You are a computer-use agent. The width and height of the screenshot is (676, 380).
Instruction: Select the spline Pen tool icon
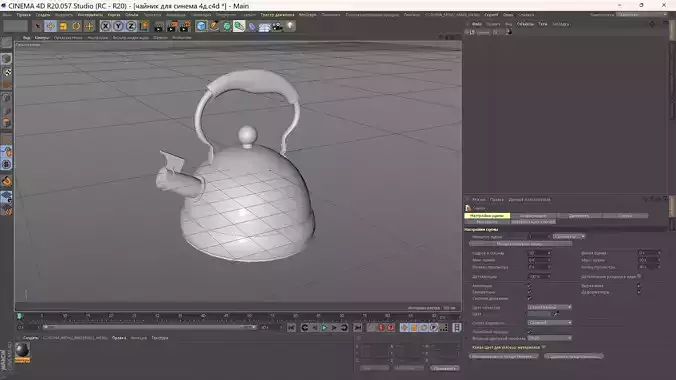coord(214,26)
